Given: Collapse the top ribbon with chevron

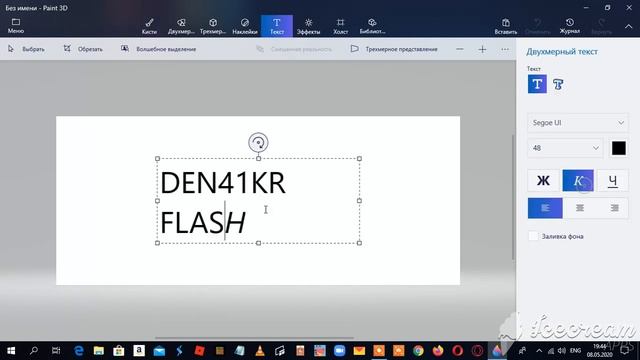Looking at the screenshot, I should pos(629,26).
